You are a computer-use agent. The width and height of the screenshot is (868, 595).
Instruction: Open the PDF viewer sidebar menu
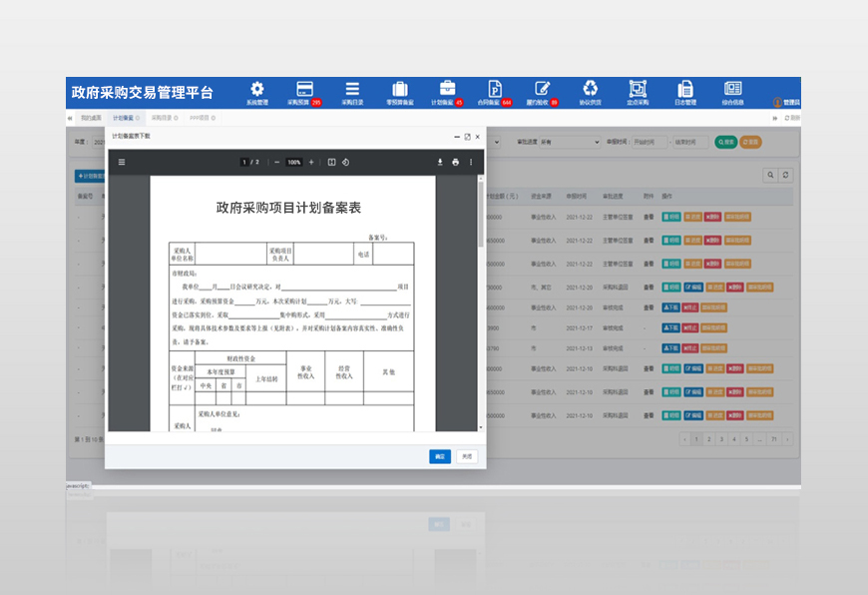coord(122,162)
